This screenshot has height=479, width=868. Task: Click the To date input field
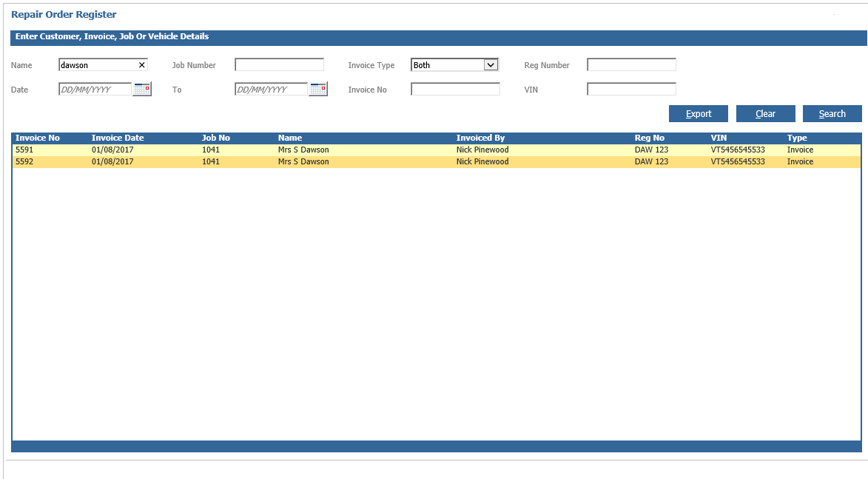point(272,89)
